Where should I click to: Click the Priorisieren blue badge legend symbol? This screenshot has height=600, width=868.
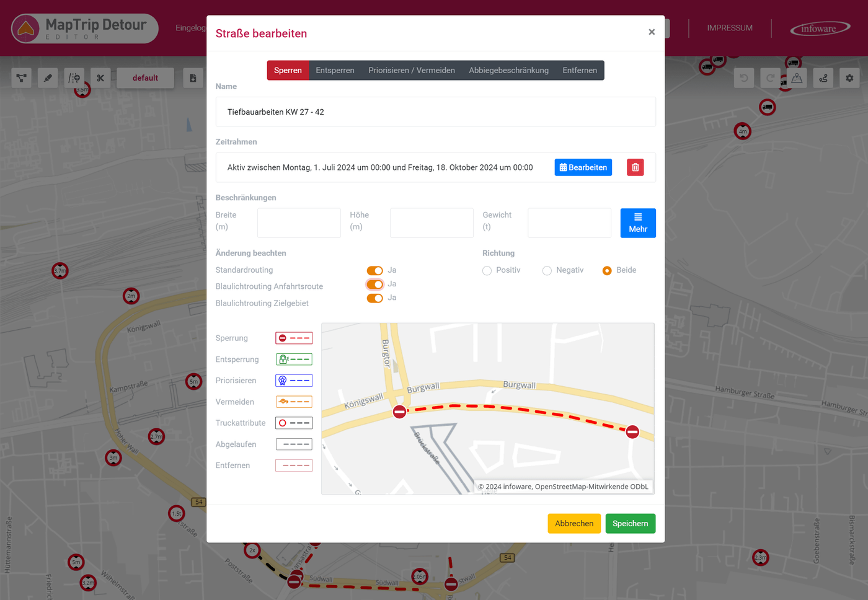[x=294, y=381]
